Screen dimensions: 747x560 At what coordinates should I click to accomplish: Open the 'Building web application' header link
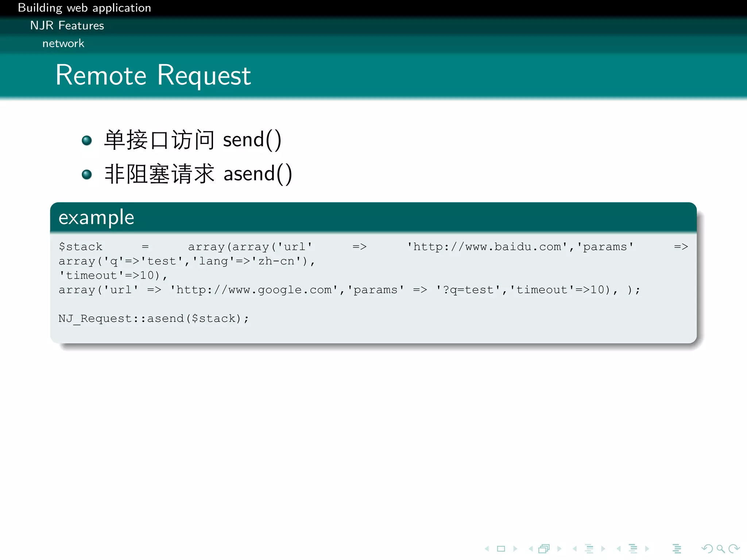[x=84, y=8]
